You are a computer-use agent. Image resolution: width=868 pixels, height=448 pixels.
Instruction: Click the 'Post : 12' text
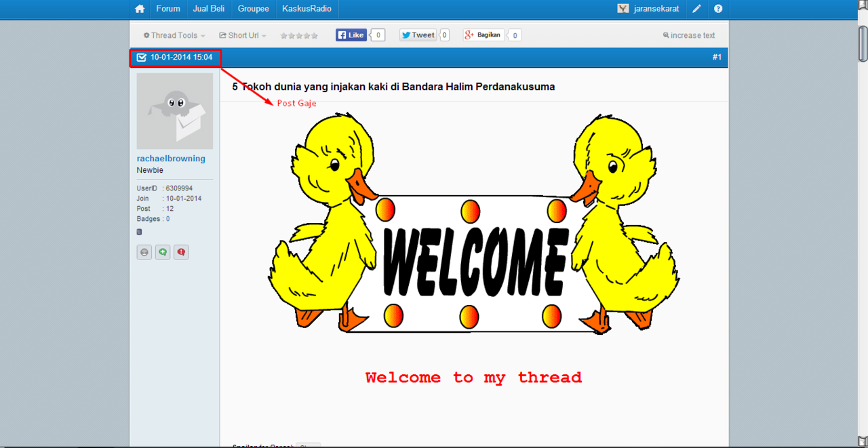(155, 209)
